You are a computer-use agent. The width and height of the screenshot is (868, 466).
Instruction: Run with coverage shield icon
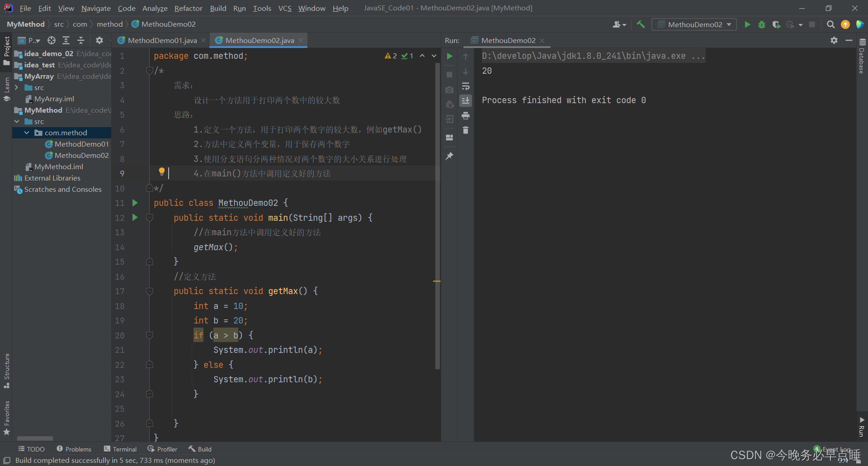[x=776, y=24]
